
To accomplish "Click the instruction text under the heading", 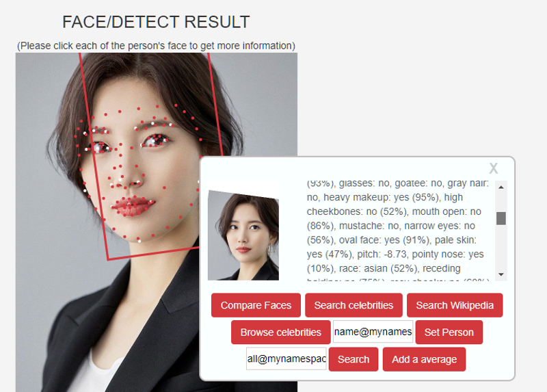I will (156, 46).
